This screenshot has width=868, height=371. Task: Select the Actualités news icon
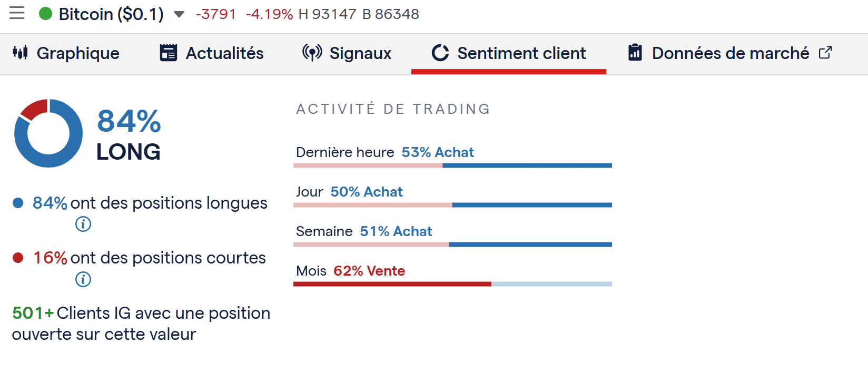(167, 53)
